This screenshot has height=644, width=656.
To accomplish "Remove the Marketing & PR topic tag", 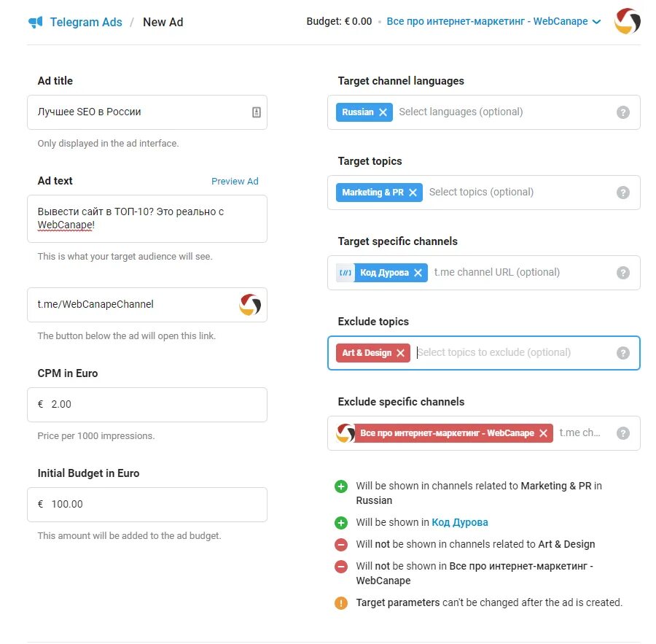I will click(x=413, y=193).
